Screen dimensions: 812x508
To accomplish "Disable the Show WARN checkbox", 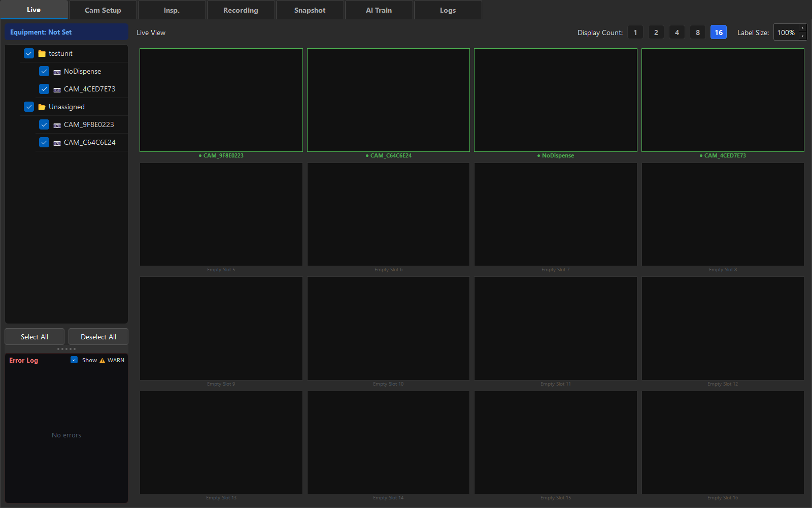I will (x=74, y=360).
